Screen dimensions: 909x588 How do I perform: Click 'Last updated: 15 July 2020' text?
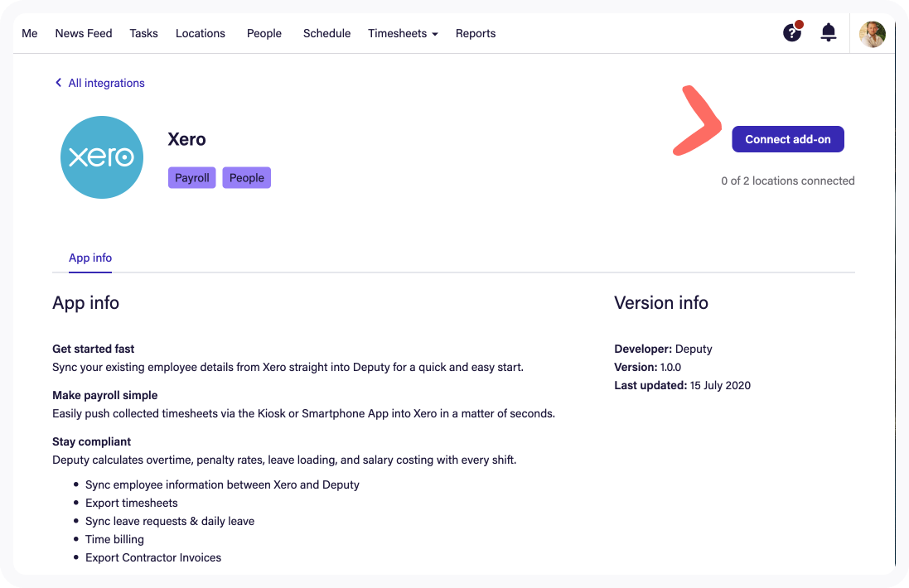click(x=682, y=385)
